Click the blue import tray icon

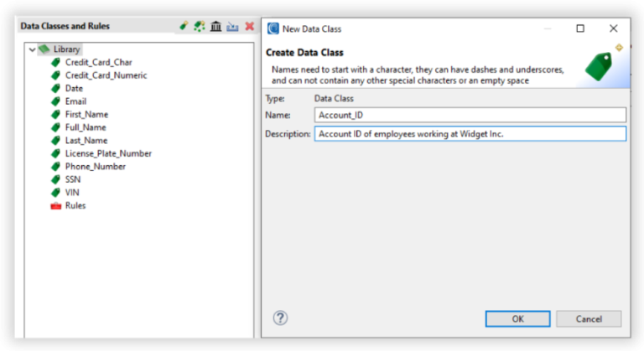coord(232,27)
